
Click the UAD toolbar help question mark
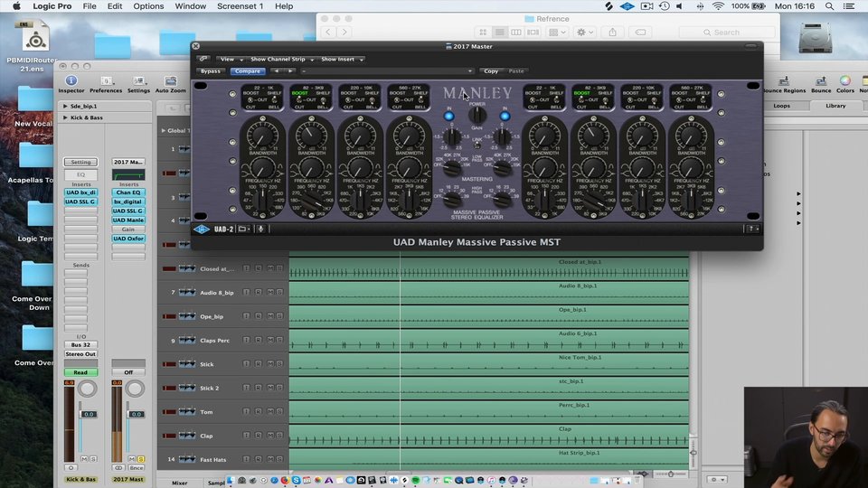click(x=751, y=229)
